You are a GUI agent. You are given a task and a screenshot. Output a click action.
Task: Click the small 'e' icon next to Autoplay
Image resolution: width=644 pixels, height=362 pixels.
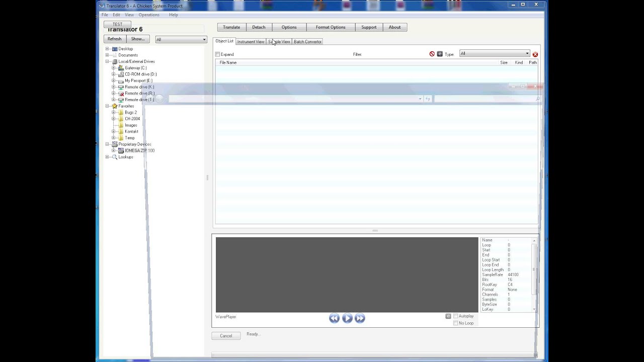pos(448,316)
